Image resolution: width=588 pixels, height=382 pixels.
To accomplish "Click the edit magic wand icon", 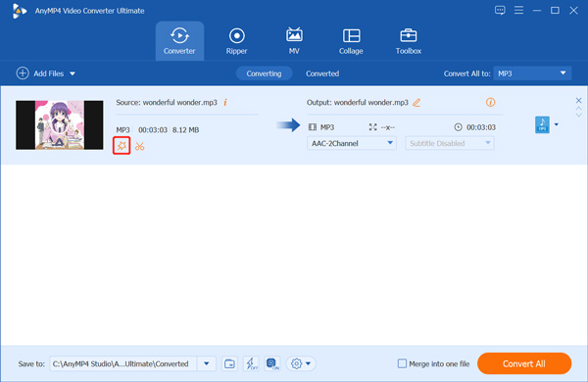I will click(122, 146).
